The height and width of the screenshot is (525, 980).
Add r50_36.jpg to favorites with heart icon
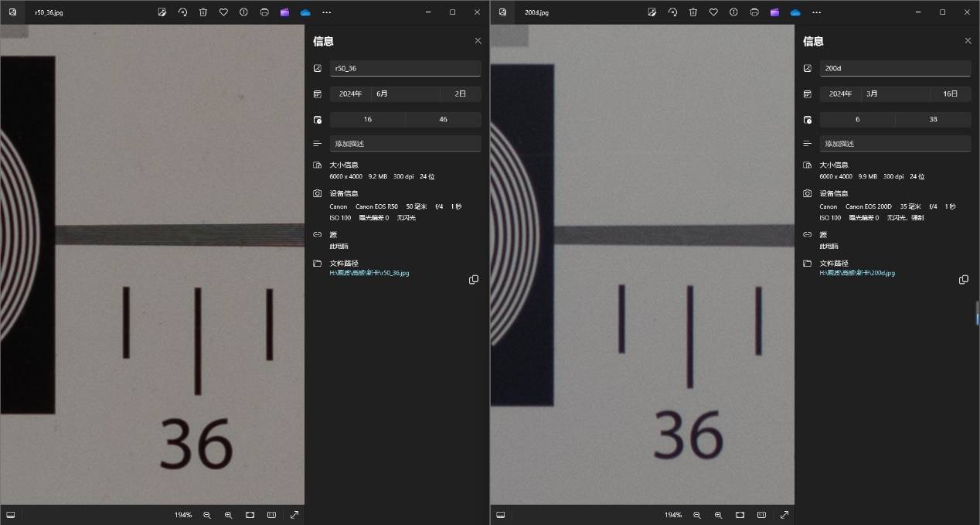pos(223,12)
